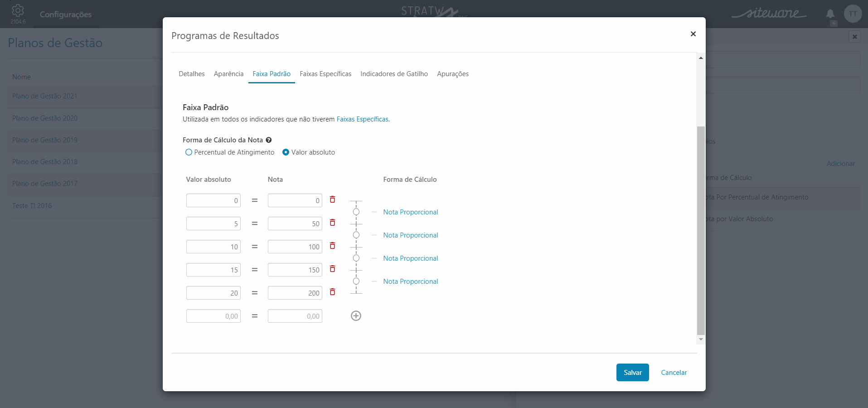Open Nota Proporcional link between 15 and 20
This screenshot has width=868, height=408.
(x=411, y=282)
